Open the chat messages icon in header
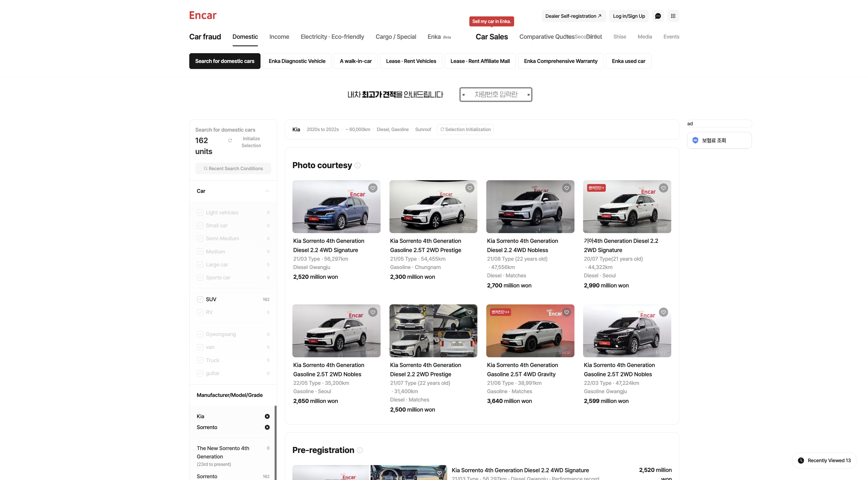Viewport: 868px width, 480px height. click(658, 16)
